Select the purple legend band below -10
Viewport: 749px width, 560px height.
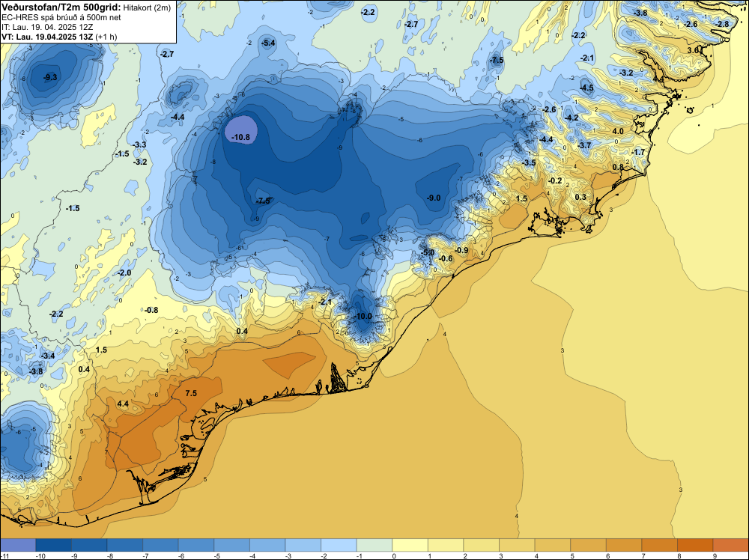point(18,545)
